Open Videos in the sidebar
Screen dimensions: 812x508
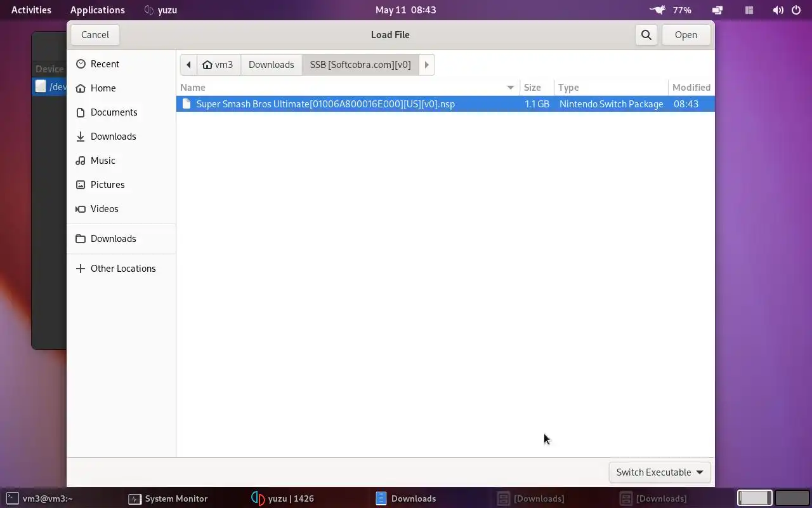coord(121,209)
